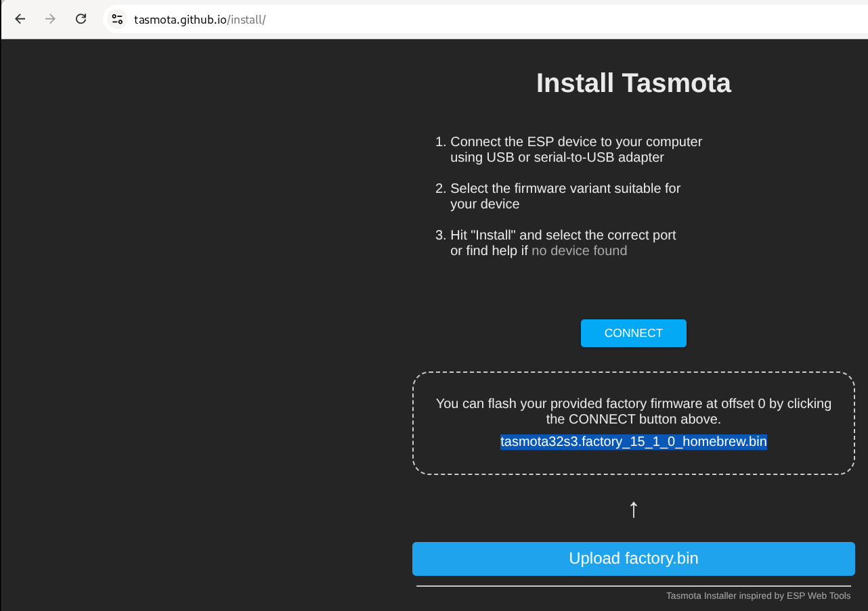Click step 1 about connecting ESP device

coord(576,142)
